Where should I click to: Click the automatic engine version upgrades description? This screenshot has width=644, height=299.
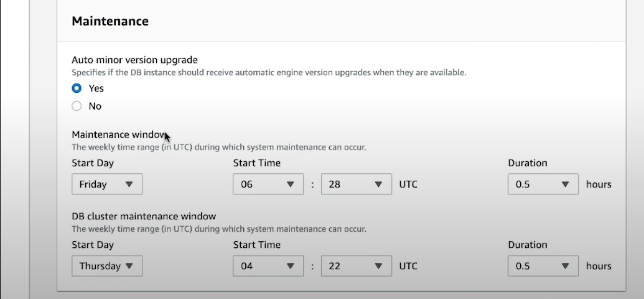pyautogui.click(x=269, y=72)
